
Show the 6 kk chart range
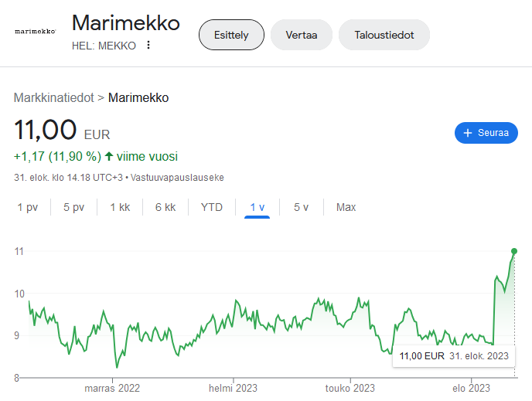click(x=165, y=207)
